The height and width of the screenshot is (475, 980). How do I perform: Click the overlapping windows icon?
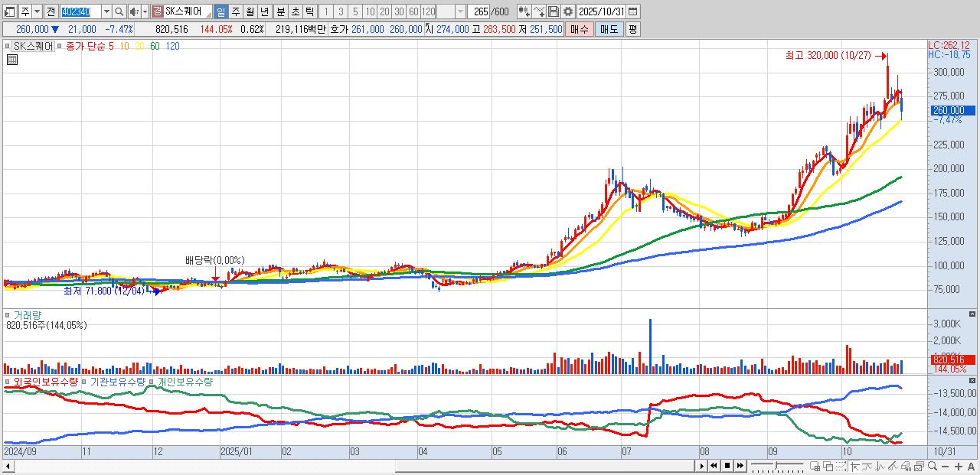point(828,466)
